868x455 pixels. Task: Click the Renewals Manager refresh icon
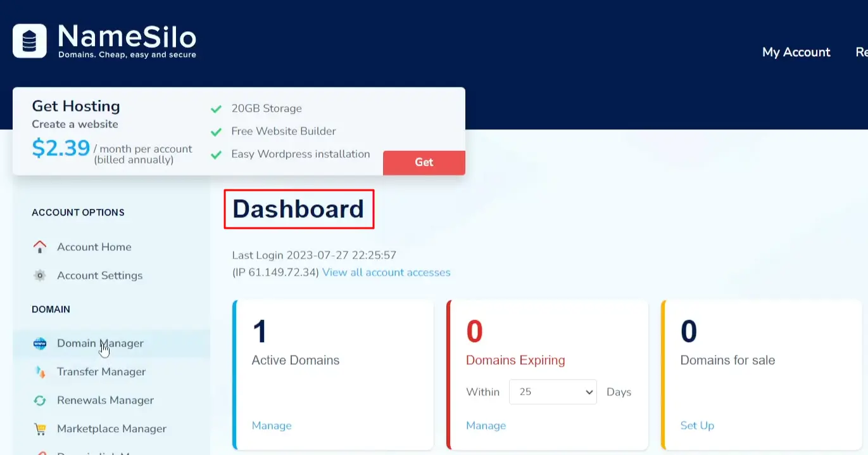point(40,401)
